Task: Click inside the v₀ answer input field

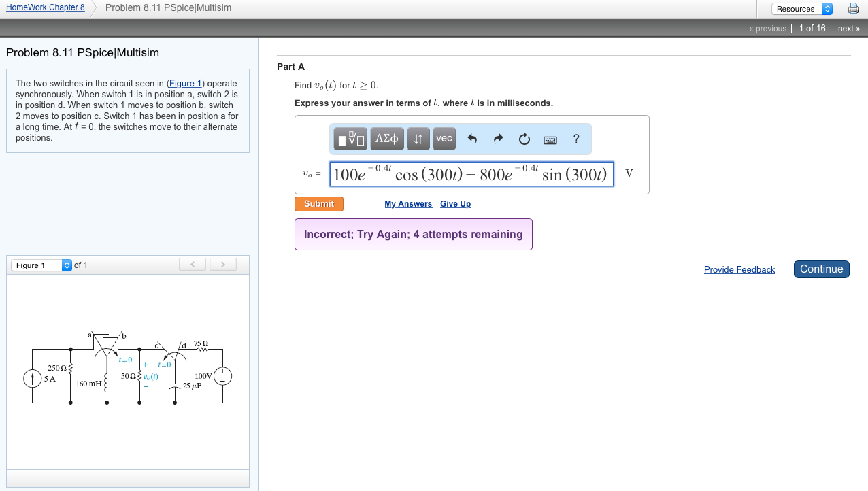Action: coord(472,174)
